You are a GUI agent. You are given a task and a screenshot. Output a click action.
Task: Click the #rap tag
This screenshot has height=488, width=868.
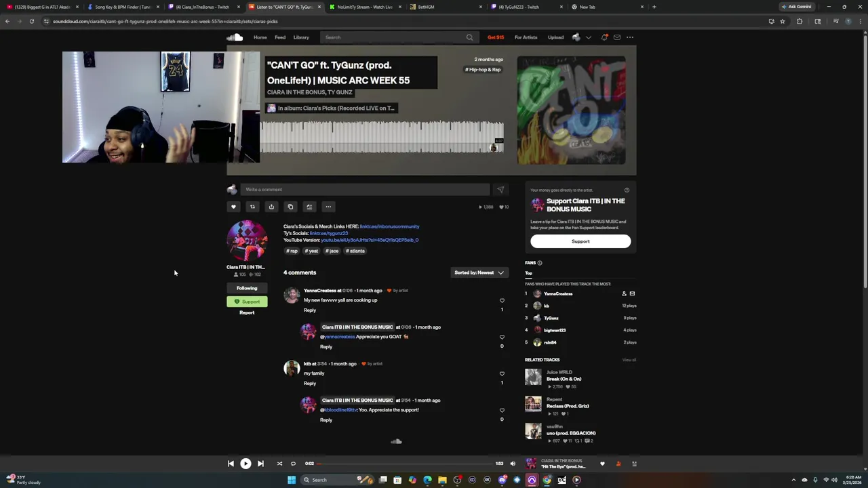point(292,251)
